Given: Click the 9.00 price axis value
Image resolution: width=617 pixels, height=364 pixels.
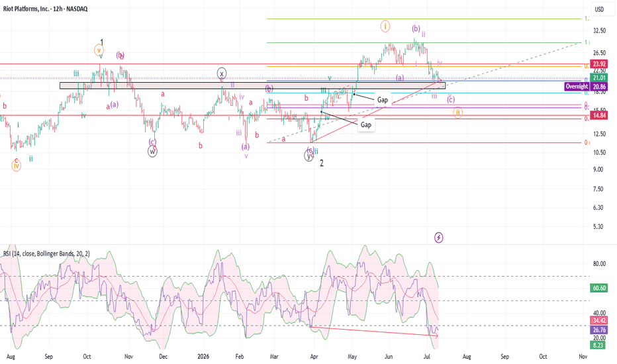Looking at the screenshot, I should pos(598,169).
